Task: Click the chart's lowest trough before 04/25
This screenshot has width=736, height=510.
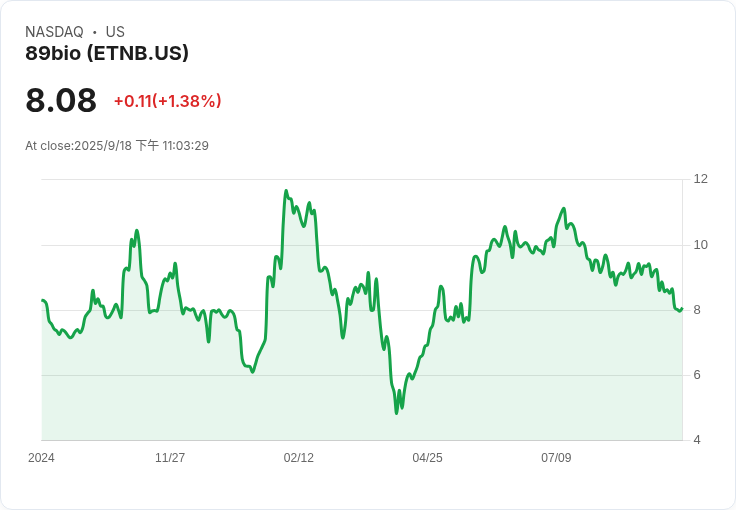Action: pyautogui.click(x=397, y=413)
